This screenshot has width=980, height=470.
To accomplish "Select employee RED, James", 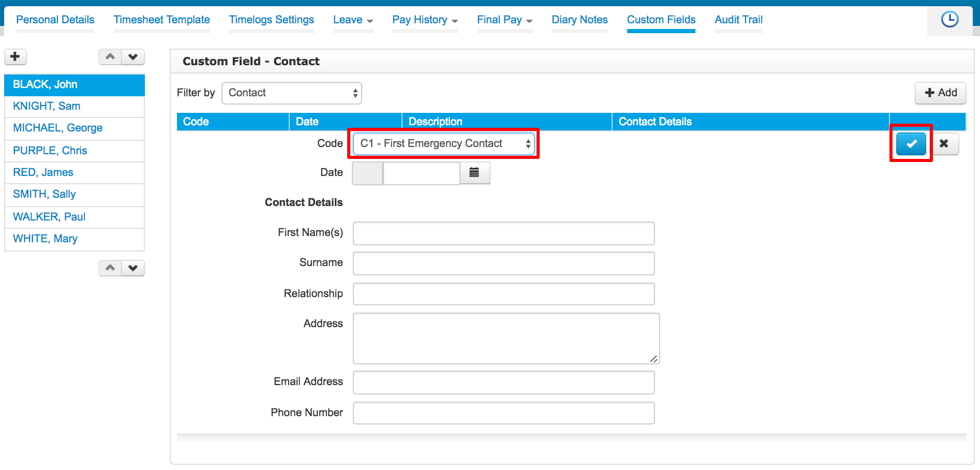I will coord(75,172).
